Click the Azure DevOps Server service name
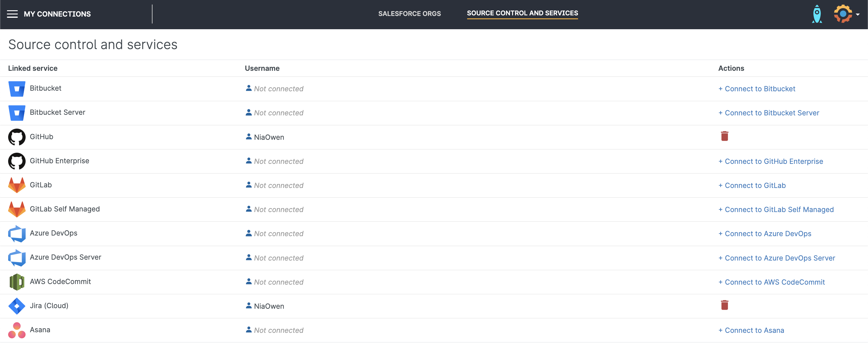The height and width of the screenshot is (353, 868). point(66,257)
